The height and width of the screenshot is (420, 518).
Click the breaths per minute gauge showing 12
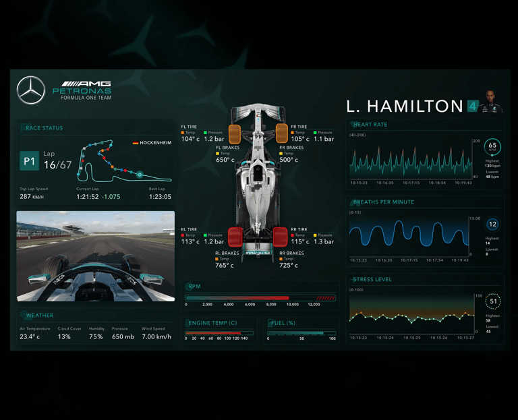point(492,224)
